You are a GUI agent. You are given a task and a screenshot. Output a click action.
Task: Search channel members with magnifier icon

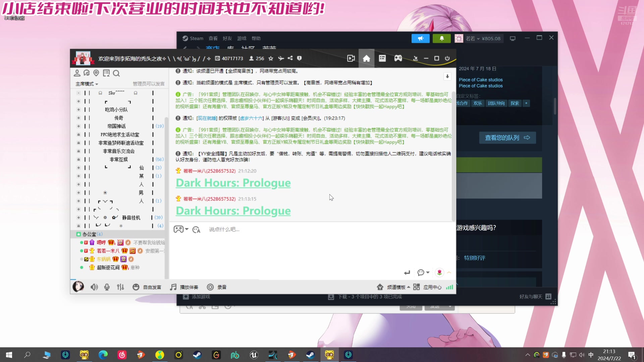[116, 73]
